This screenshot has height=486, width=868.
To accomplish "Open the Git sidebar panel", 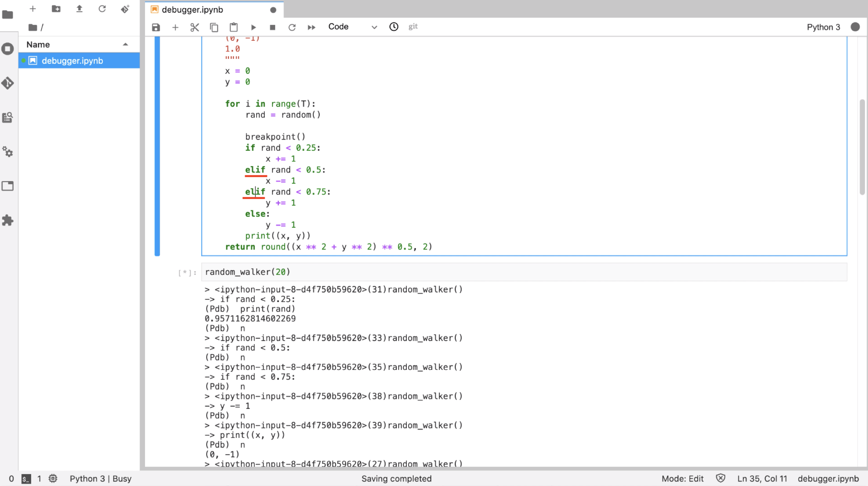I will [x=8, y=83].
